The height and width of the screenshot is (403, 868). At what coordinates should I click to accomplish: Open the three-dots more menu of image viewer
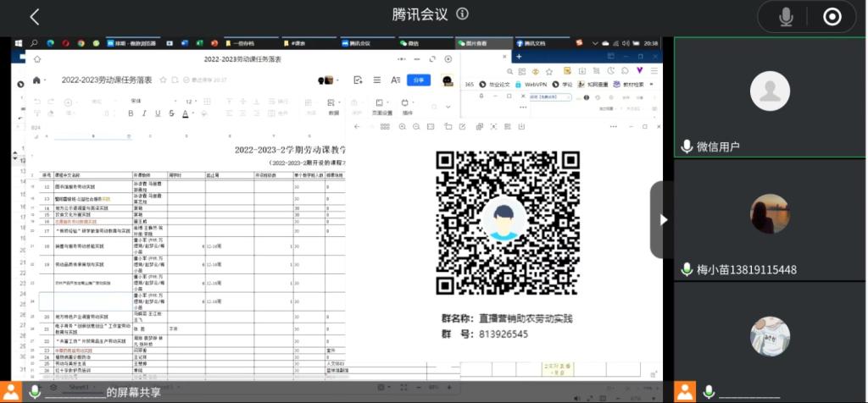[x=613, y=127]
